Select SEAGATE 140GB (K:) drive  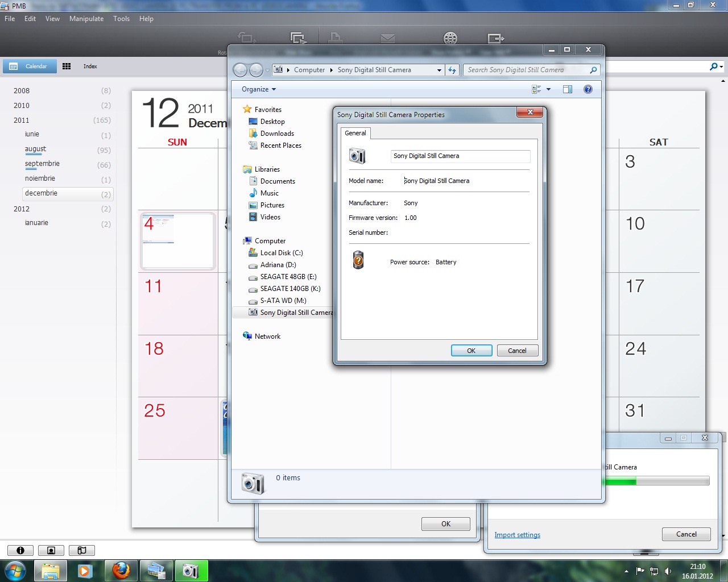290,289
